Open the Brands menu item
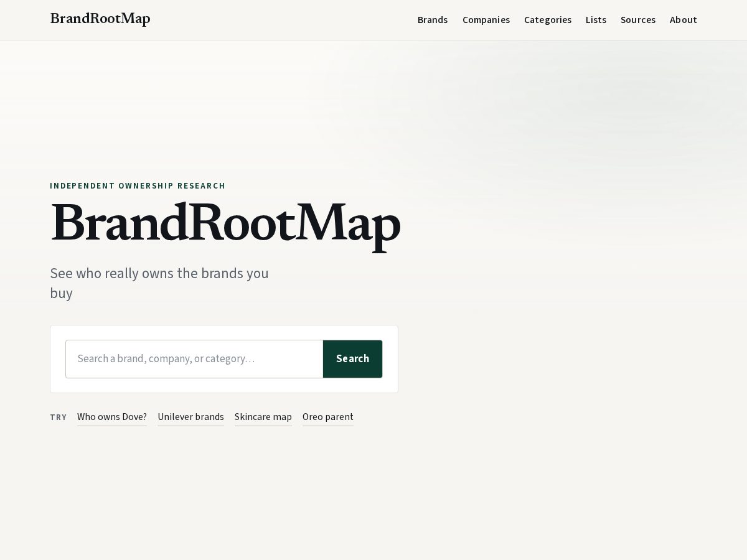Image resolution: width=747 pixels, height=560 pixels. (x=433, y=20)
